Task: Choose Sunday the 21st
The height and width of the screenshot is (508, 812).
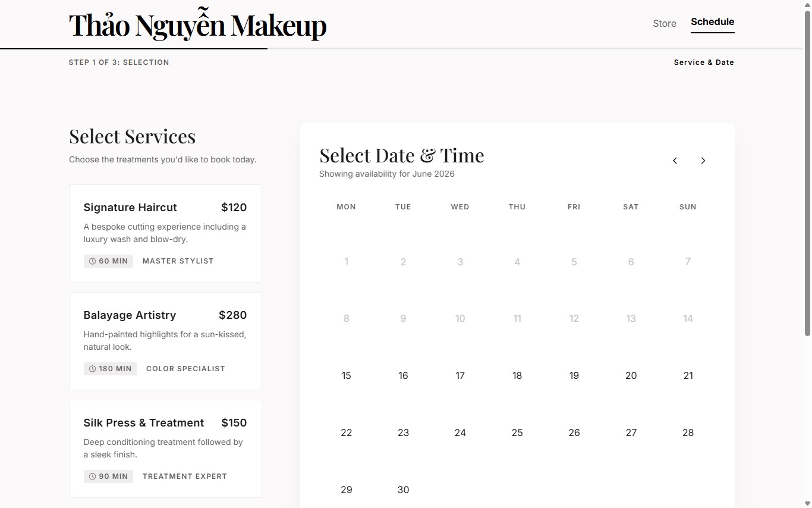Action: point(688,375)
